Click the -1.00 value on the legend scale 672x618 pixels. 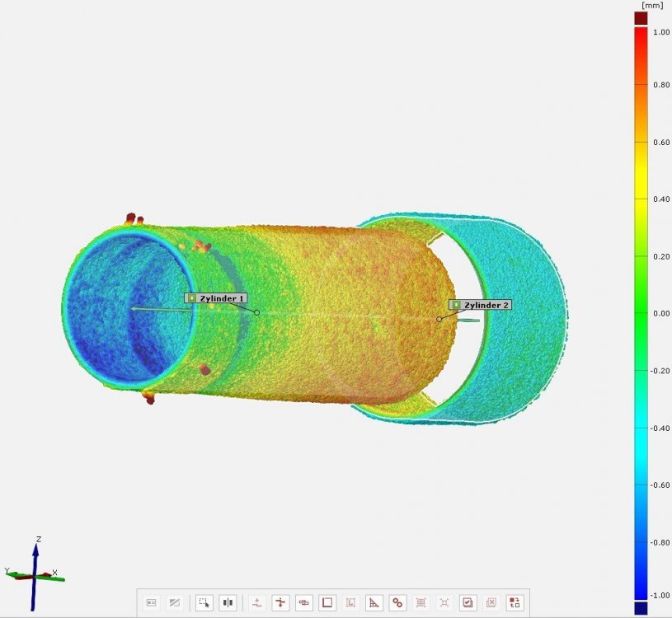660,595
